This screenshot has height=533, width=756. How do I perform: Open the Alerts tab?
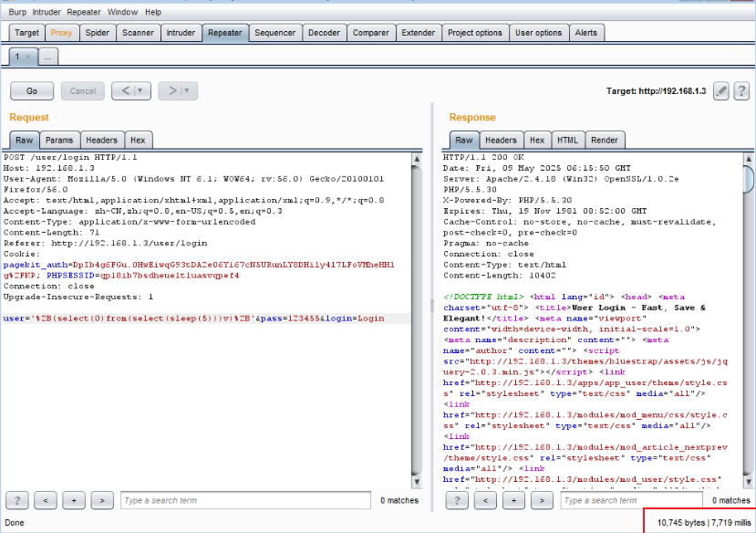[x=586, y=33]
